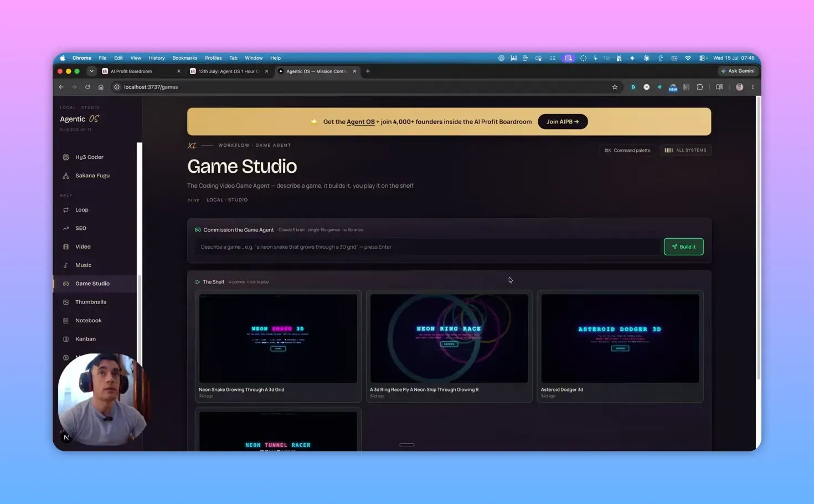The width and height of the screenshot is (814, 504).
Task: Expand the tab search dropdown chevron
Action: (91, 71)
